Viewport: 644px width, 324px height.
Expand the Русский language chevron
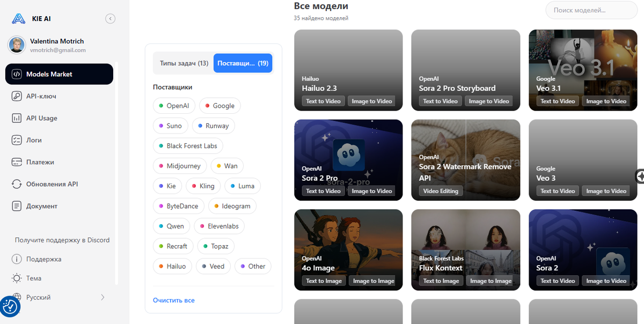[103, 297]
